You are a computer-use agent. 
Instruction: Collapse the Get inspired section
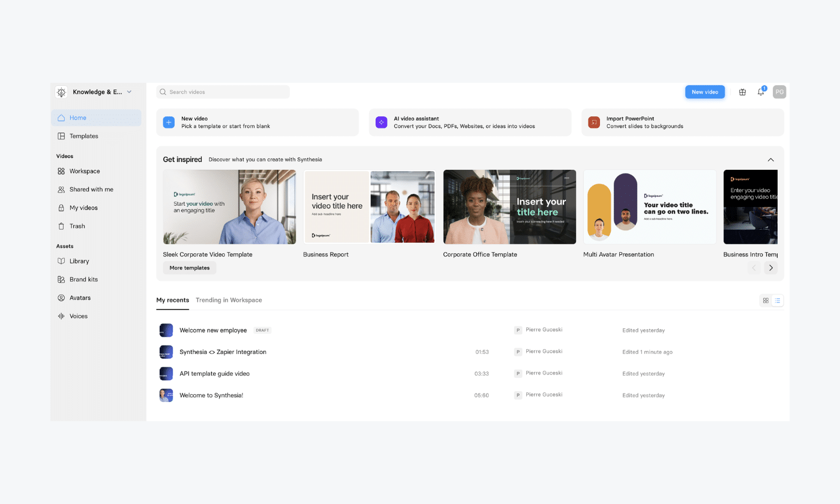[771, 160]
